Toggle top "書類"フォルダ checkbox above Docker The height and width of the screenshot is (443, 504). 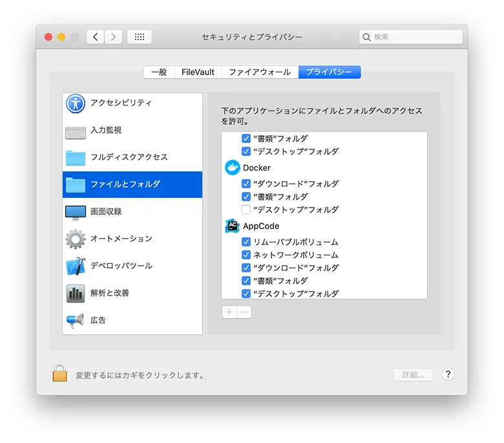click(246, 138)
